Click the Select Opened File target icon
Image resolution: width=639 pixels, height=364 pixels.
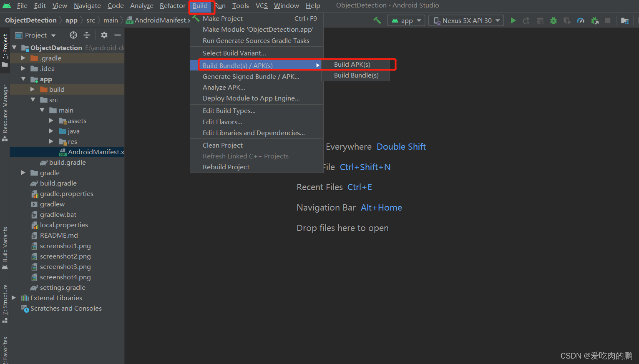(73, 35)
